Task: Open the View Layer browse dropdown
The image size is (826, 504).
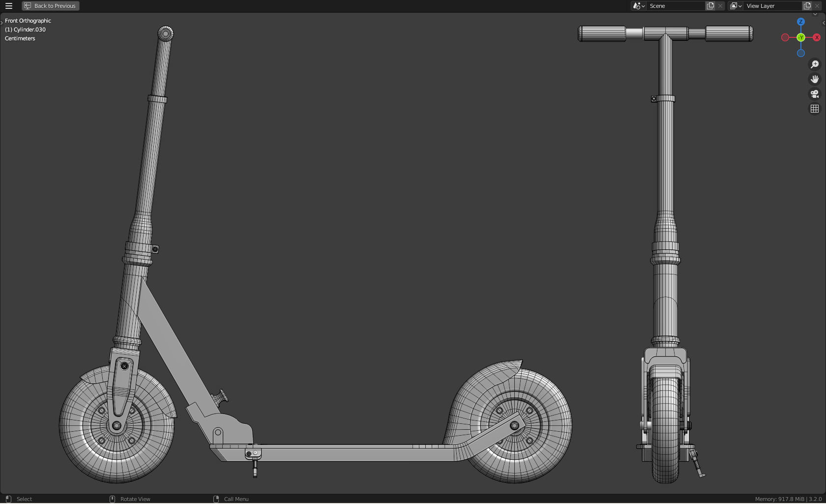Action: pyautogui.click(x=736, y=6)
